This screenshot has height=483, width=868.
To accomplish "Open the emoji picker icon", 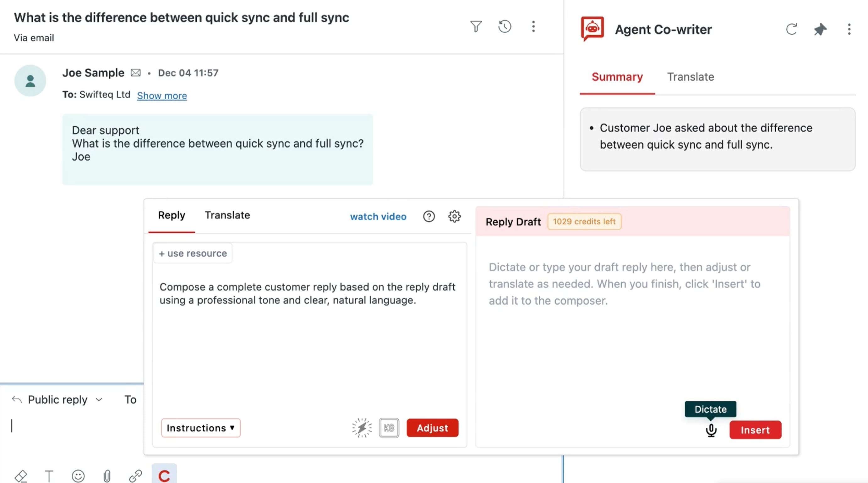I will coord(78,476).
